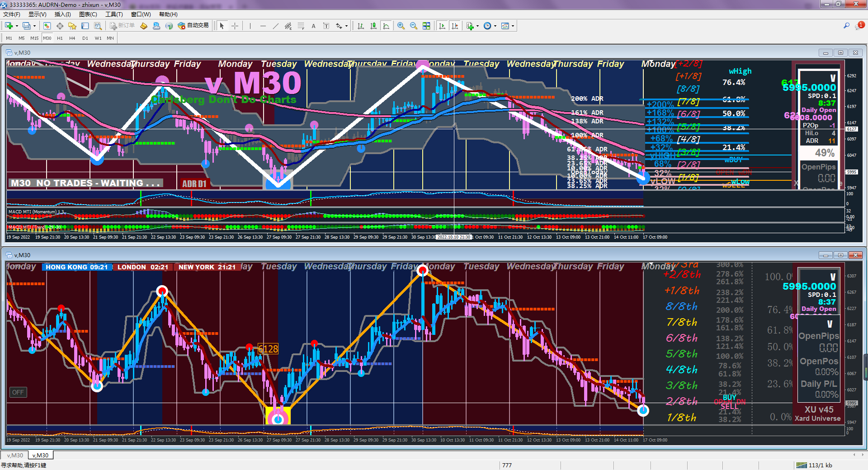Switch to the M1 timeframe
This screenshot has height=470, width=868.
coord(9,38)
